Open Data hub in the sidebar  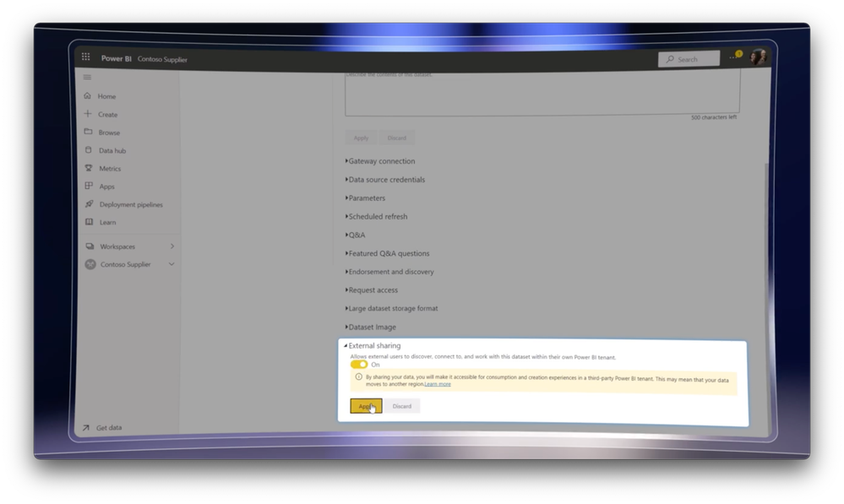(x=112, y=150)
